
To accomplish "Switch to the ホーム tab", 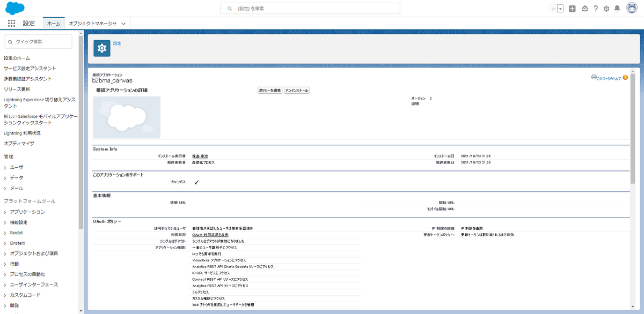I will point(54,23).
